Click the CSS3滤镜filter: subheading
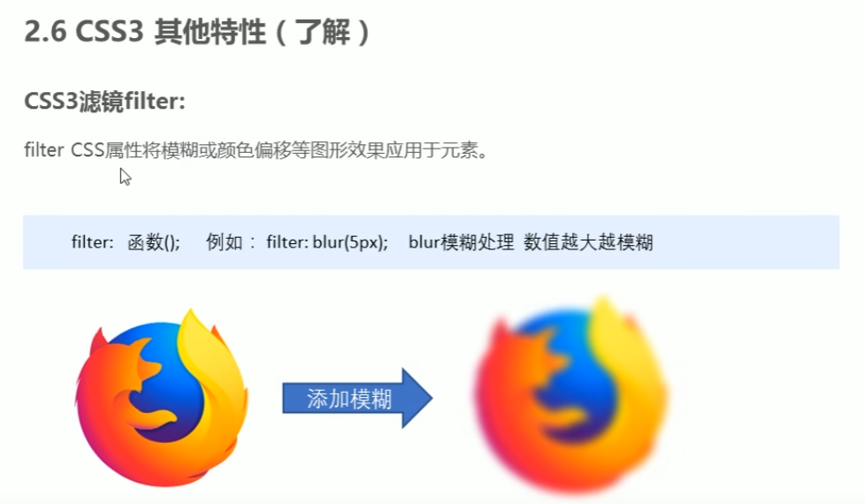Viewport: 865px width, 504px height. coord(105,102)
